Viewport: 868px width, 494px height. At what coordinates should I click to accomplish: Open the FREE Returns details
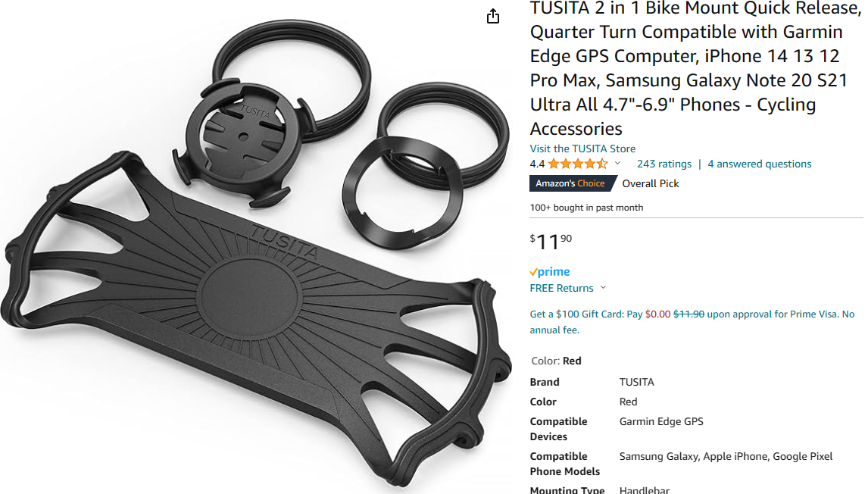point(561,288)
